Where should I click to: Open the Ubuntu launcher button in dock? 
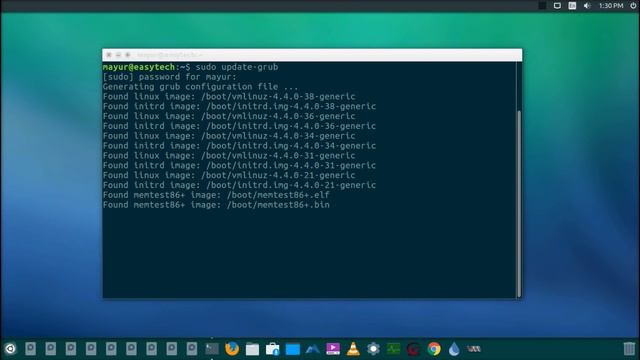click(x=10, y=349)
